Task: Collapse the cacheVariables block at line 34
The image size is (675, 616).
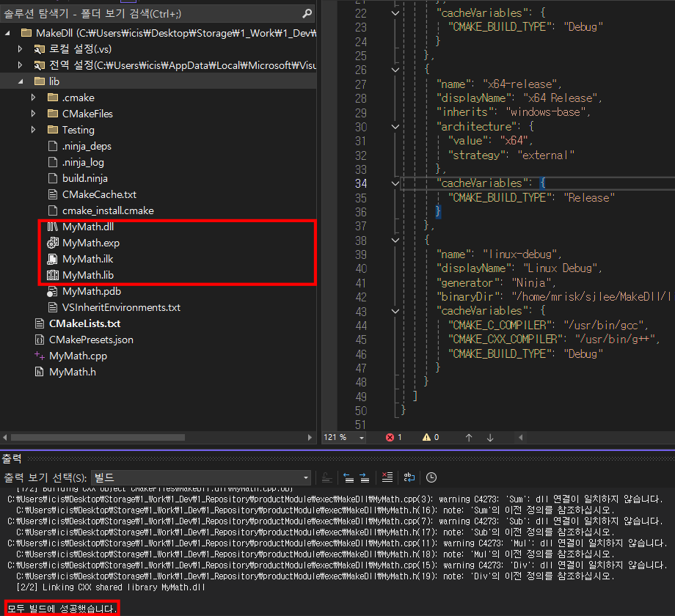Action: coord(395,183)
